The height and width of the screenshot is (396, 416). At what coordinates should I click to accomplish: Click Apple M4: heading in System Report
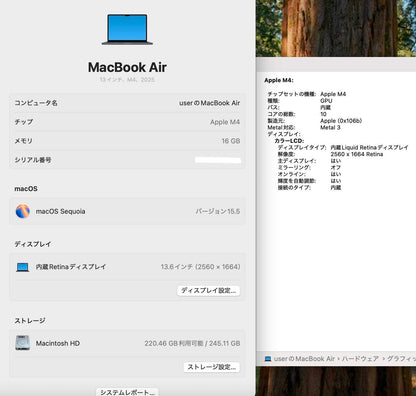(x=279, y=80)
